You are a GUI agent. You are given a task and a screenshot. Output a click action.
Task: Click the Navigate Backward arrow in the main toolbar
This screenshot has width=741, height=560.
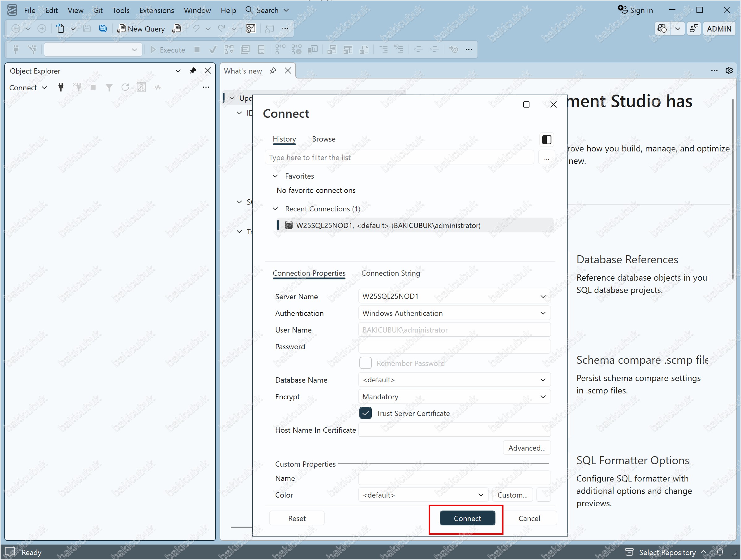[16, 28]
